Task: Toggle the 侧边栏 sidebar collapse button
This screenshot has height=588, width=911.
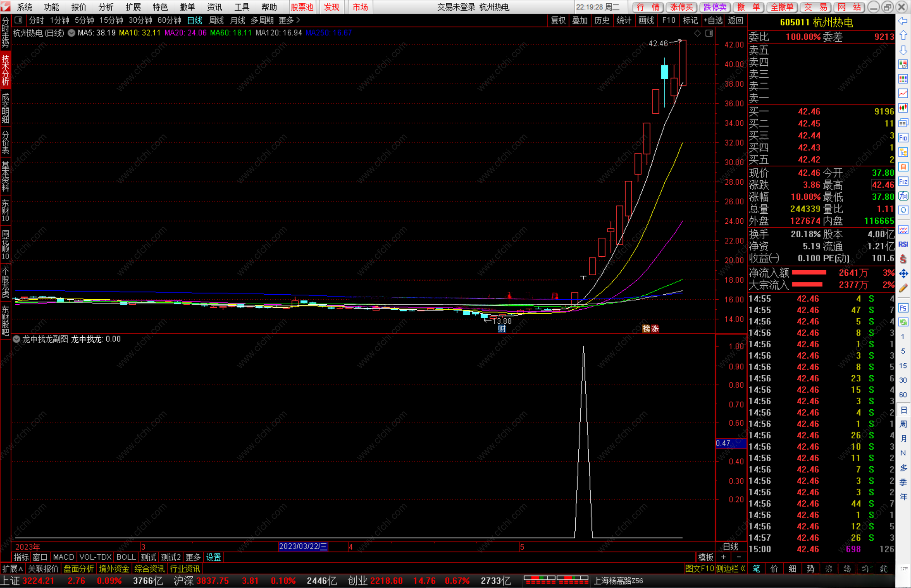Action: (x=731, y=569)
